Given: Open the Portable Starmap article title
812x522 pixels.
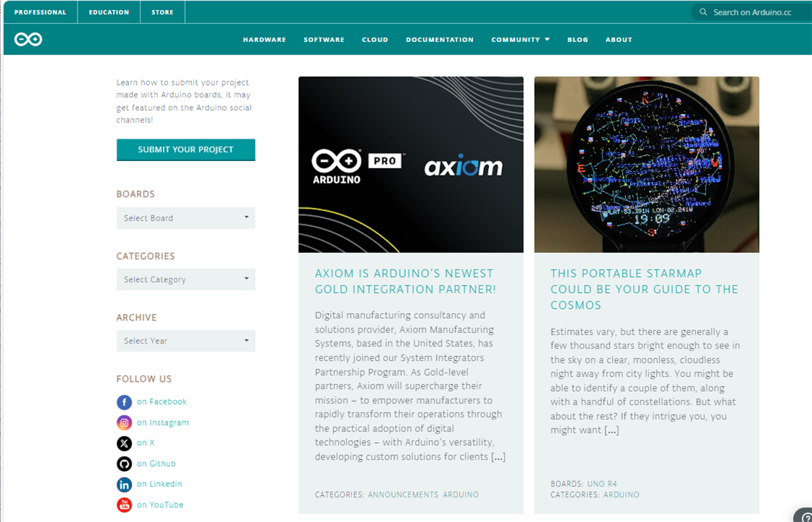Looking at the screenshot, I should 644,289.
